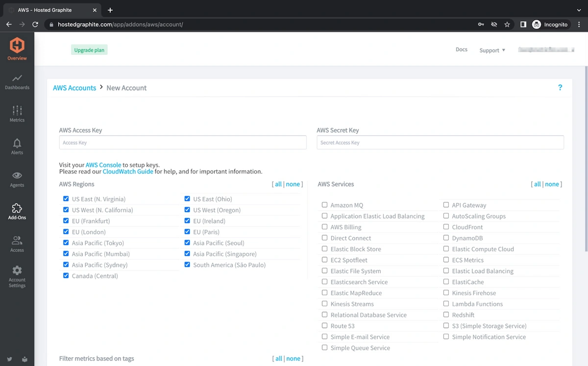588x366 pixels.
Task: Focus the AWS Access Key field
Action: pos(183,143)
